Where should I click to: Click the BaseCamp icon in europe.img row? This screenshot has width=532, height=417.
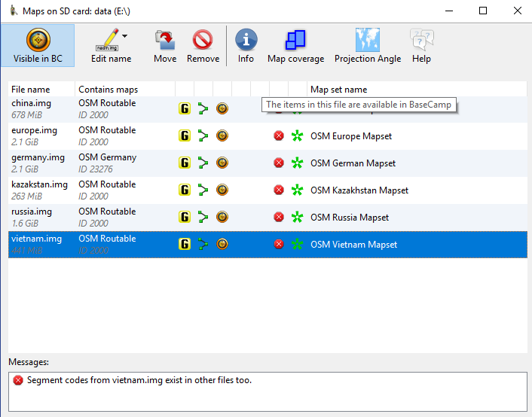pos(222,135)
